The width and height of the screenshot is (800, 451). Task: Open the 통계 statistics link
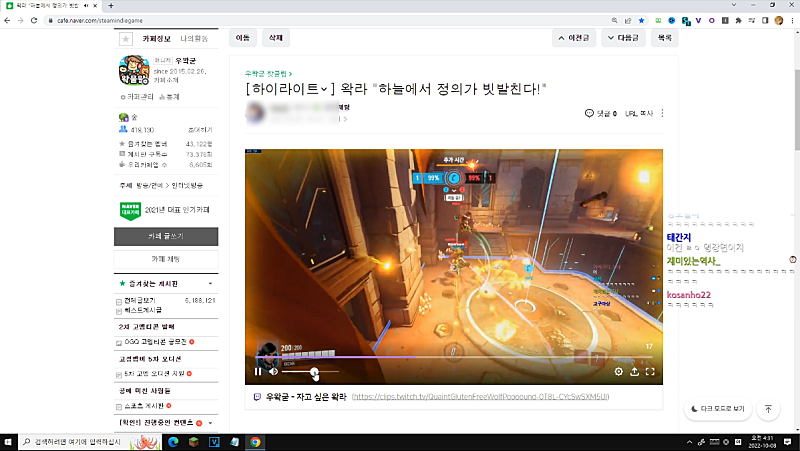(x=169, y=97)
